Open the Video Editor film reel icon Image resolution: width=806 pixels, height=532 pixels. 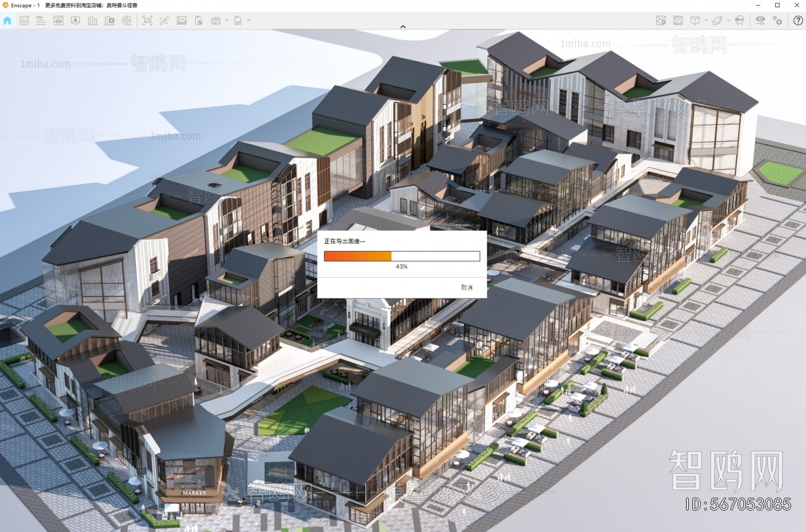click(126, 21)
